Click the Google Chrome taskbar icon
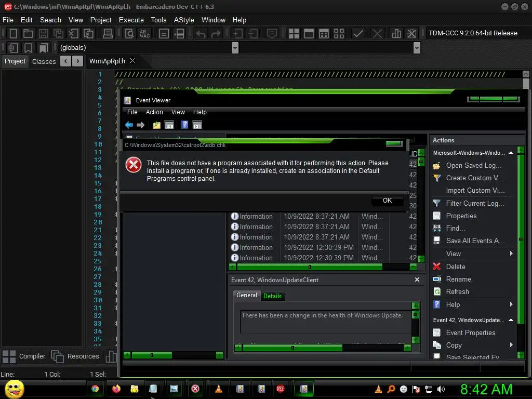The height and width of the screenshot is (399, 532). pyautogui.click(x=95, y=389)
